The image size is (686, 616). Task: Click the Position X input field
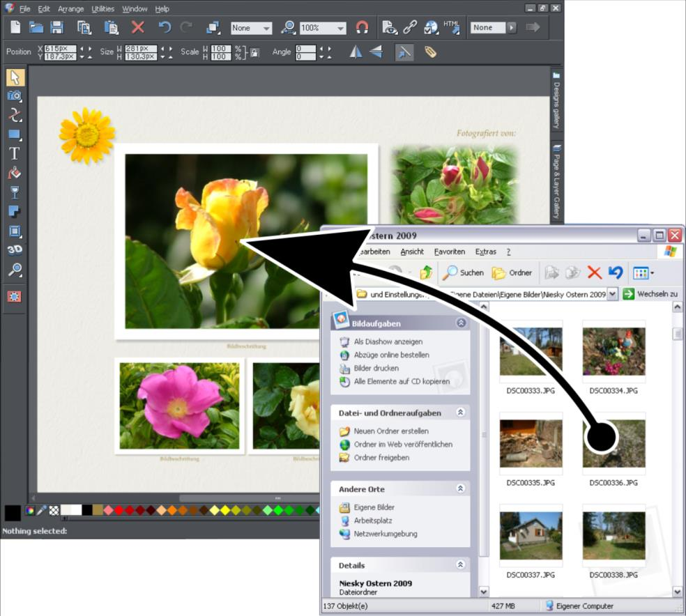coord(60,49)
